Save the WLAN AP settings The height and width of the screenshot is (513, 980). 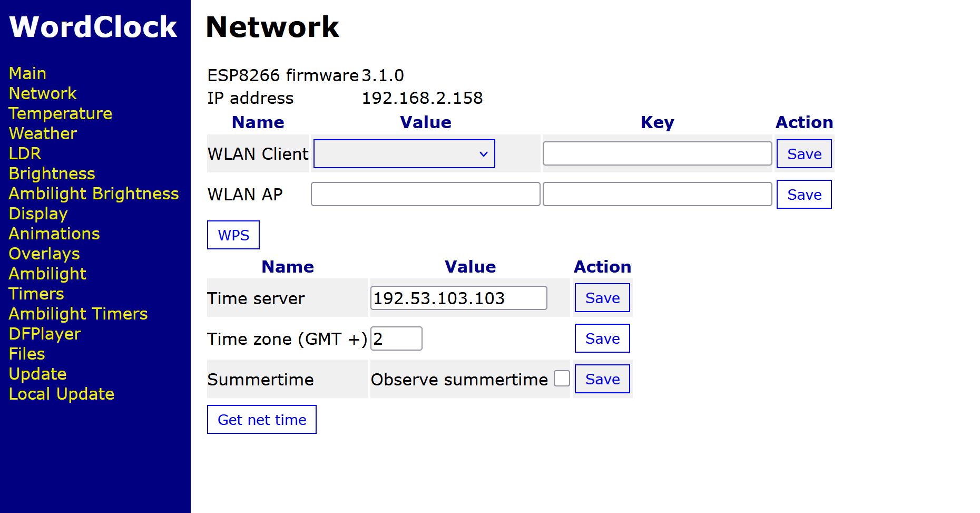pos(804,195)
